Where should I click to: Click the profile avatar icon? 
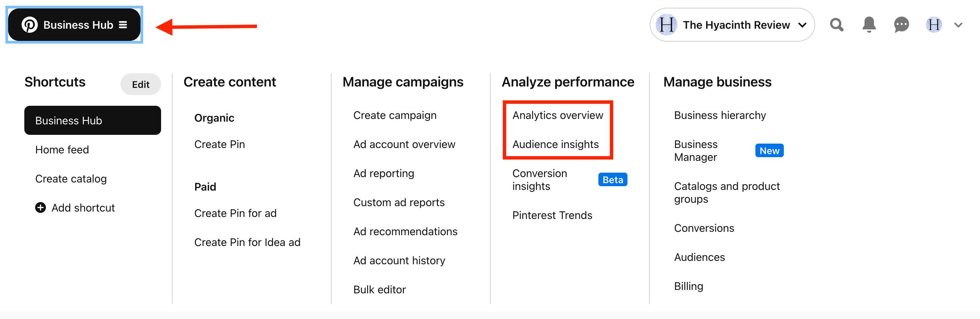[x=934, y=24]
